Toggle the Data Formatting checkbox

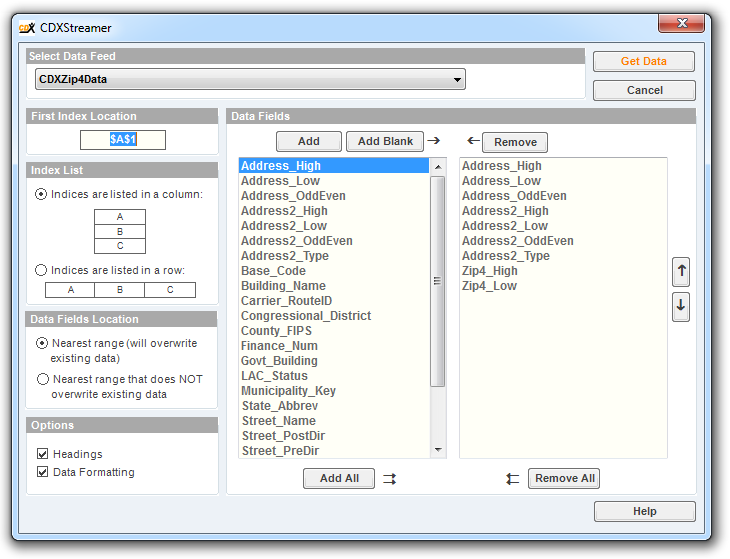point(42,472)
